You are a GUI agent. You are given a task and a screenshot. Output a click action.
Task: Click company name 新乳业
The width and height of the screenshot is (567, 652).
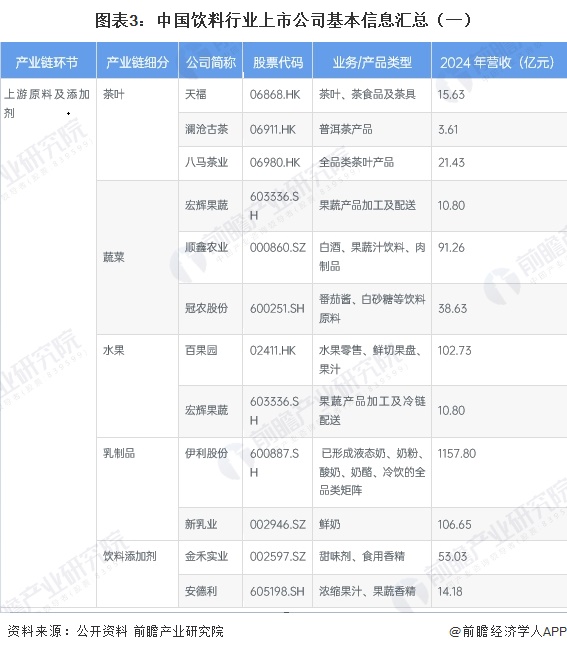pos(201,524)
